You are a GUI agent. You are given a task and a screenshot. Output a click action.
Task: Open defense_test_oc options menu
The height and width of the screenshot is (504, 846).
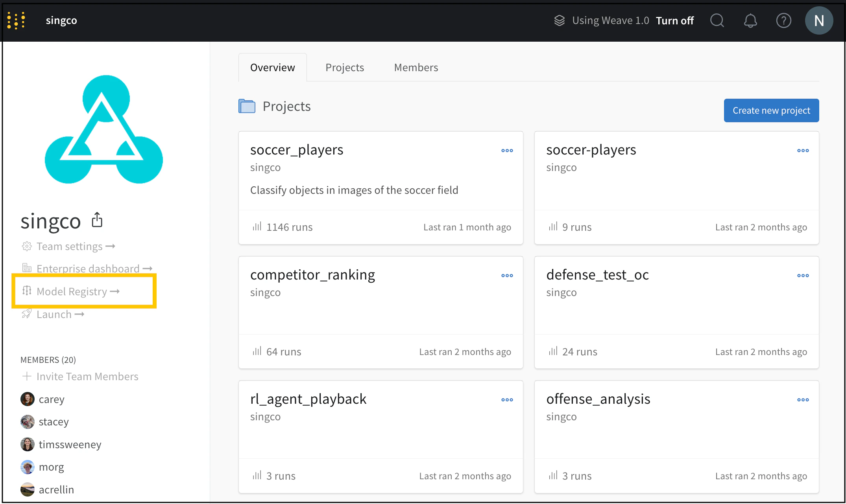[803, 276]
